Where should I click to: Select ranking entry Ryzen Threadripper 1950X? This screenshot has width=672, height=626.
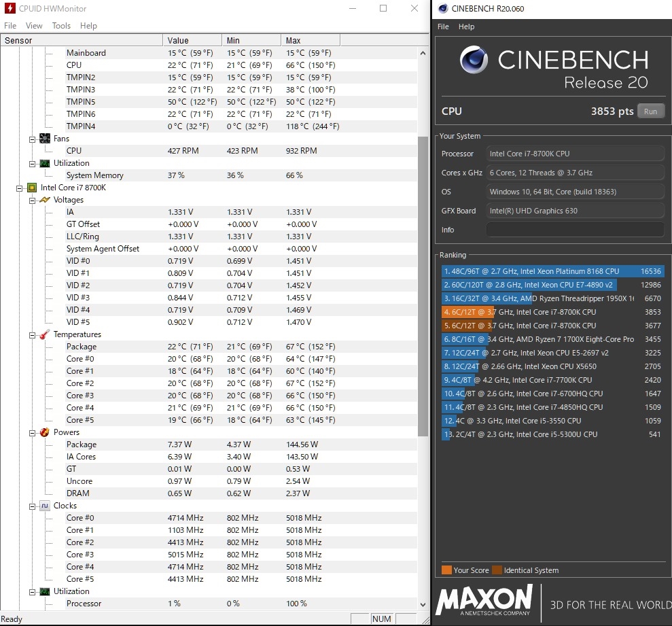tap(553, 298)
